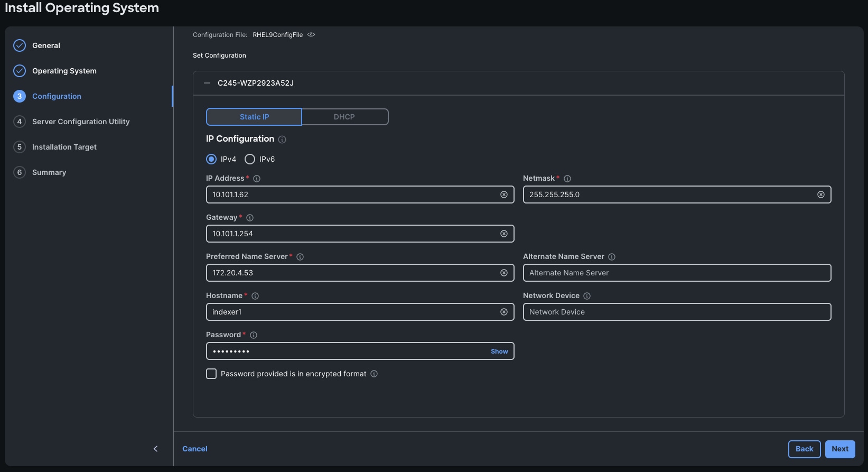
Task: Cancel the OS installation wizard
Action: [x=195, y=449]
